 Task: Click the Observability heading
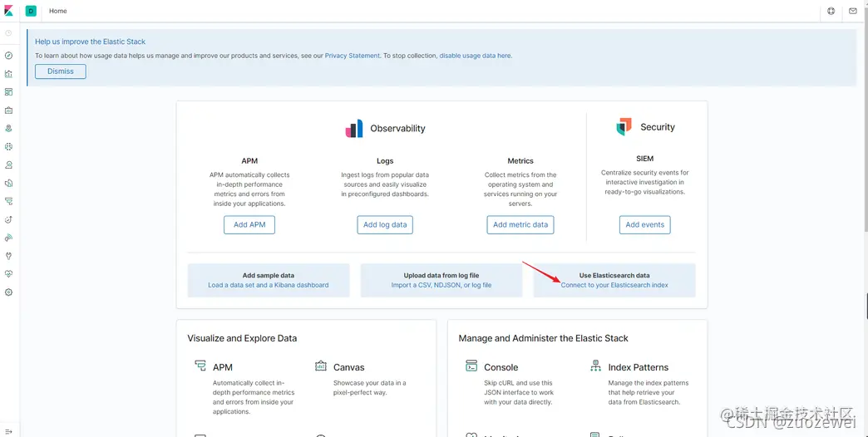397,128
